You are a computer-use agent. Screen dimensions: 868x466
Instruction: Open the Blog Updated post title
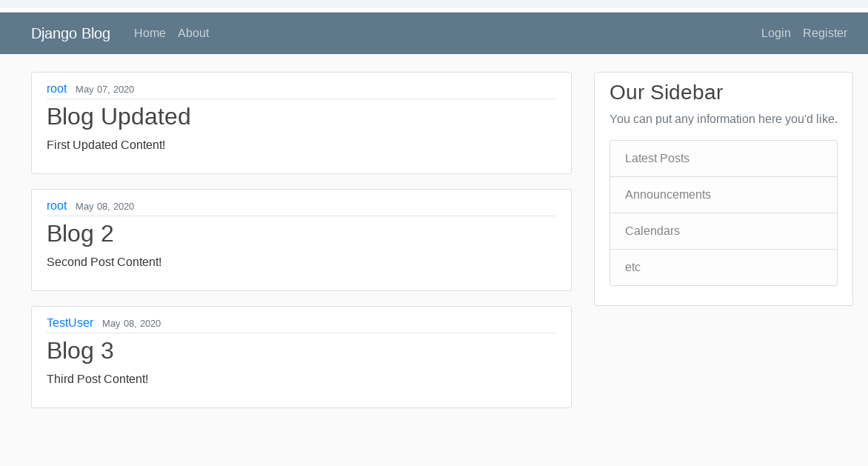pos(118,117)
